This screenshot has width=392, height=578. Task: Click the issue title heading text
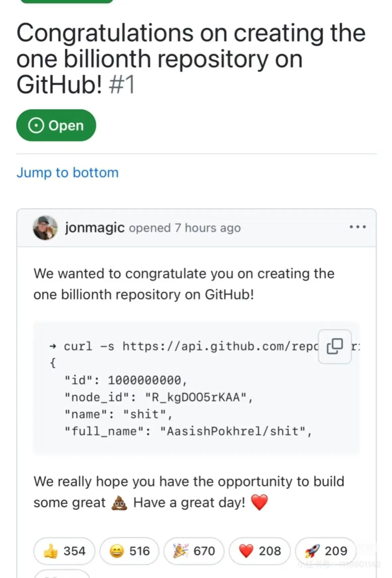tap(191, 59)
